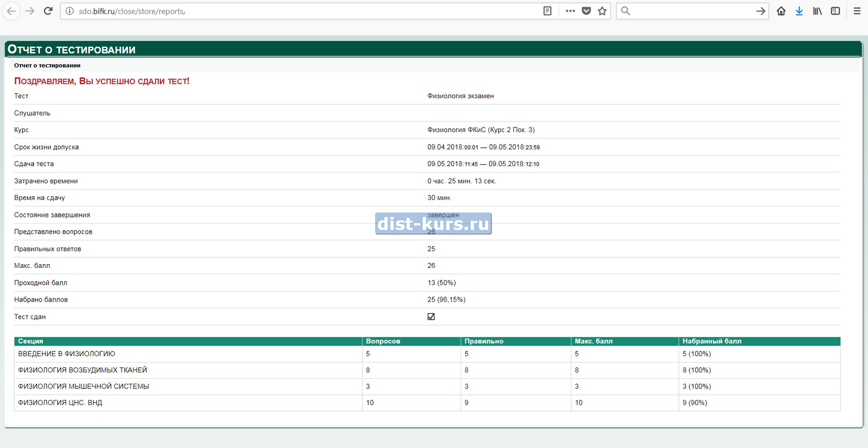Open the page actions three-dots menu
Screen dimensions: 868x448
[x=570, y=11]
